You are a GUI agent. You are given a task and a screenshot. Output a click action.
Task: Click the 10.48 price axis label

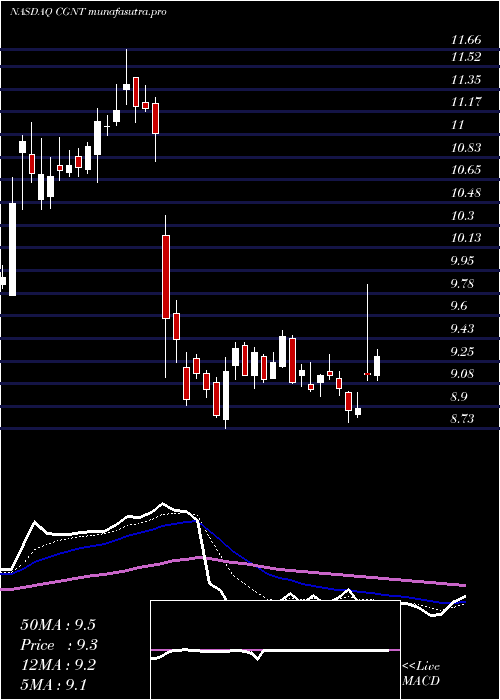[466, 193]
